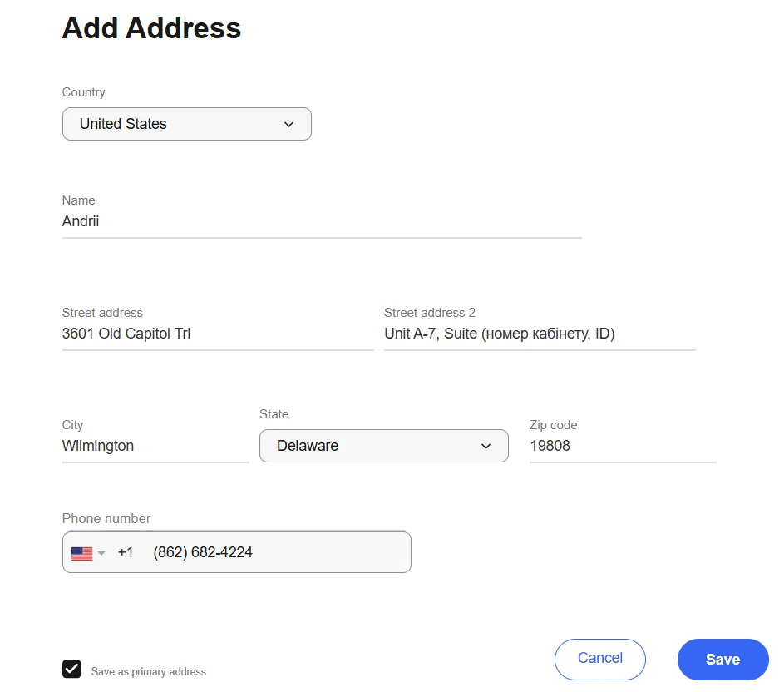This screenshot has width=784, height=692.
Task: Expand the State dropdown showing Delaware
Action: coord(382,446)
